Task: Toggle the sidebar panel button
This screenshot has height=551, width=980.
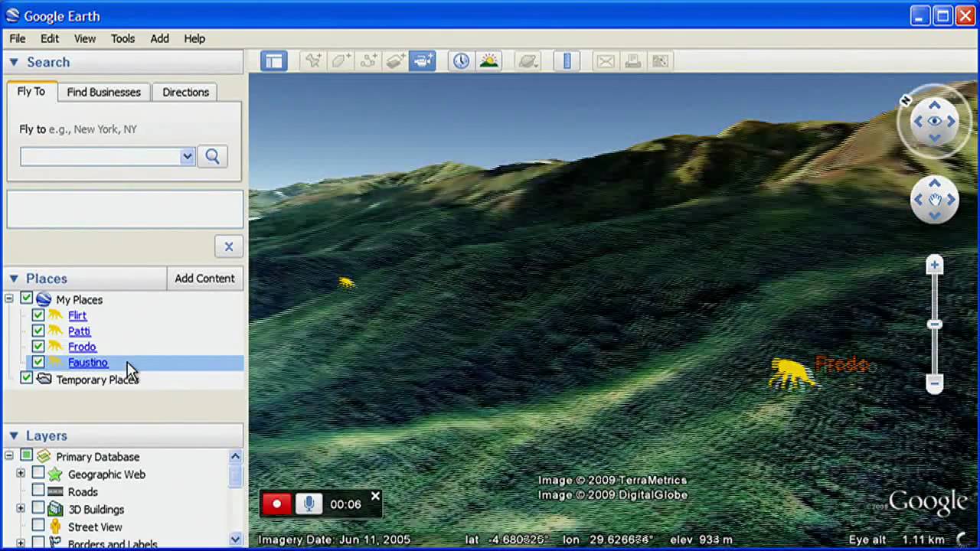Action: (273, 61)
